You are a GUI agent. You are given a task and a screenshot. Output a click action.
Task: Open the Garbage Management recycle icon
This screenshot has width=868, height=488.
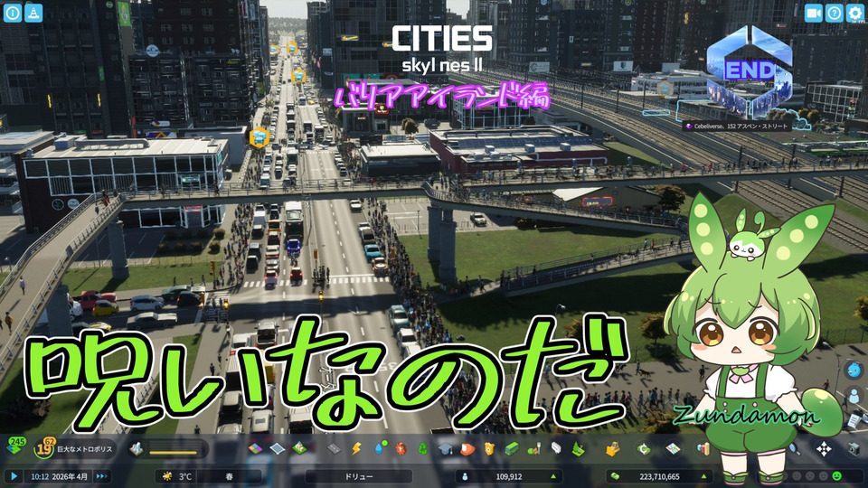point(423,449)
